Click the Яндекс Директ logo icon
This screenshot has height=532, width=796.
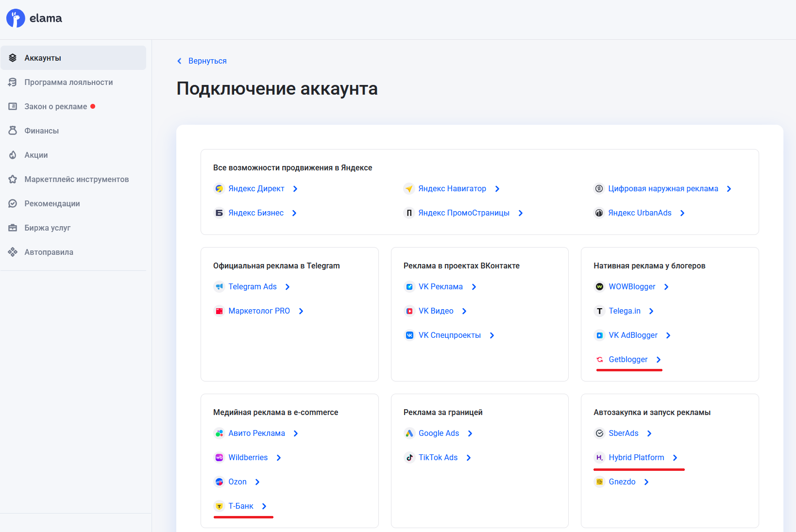(x=220, y=189)
